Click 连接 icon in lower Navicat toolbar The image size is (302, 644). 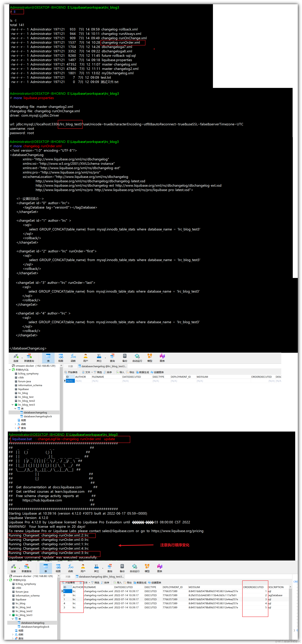tap(13, 568)
